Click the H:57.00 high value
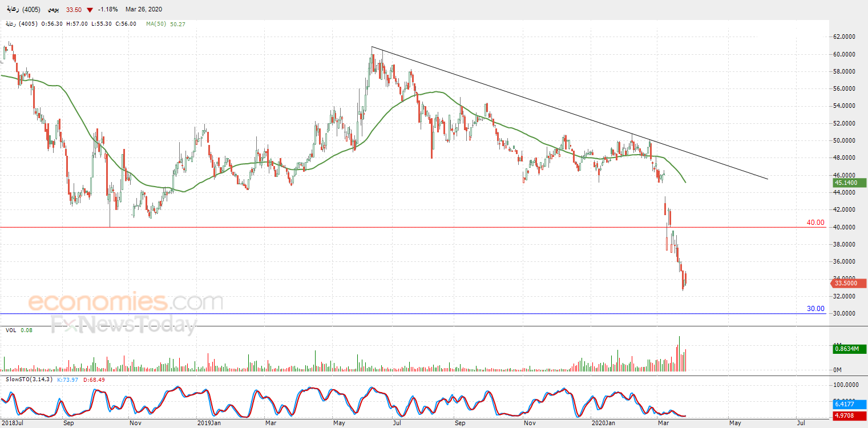The height and width of the screenshot is (428, 868). point(77,24)
